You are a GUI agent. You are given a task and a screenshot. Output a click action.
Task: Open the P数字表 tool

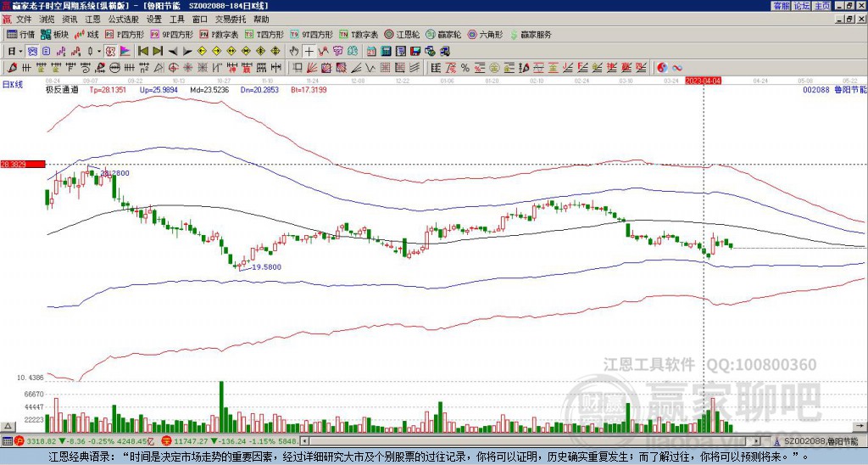[x=220, y=34]
